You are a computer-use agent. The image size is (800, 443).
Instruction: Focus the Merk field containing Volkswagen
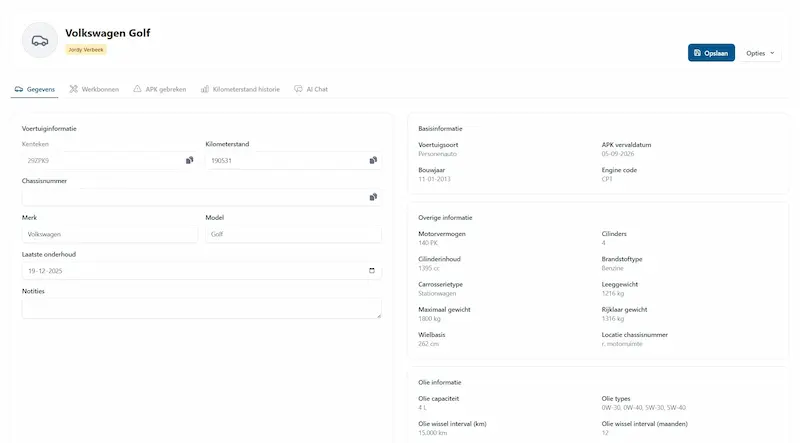pos(110,234)
